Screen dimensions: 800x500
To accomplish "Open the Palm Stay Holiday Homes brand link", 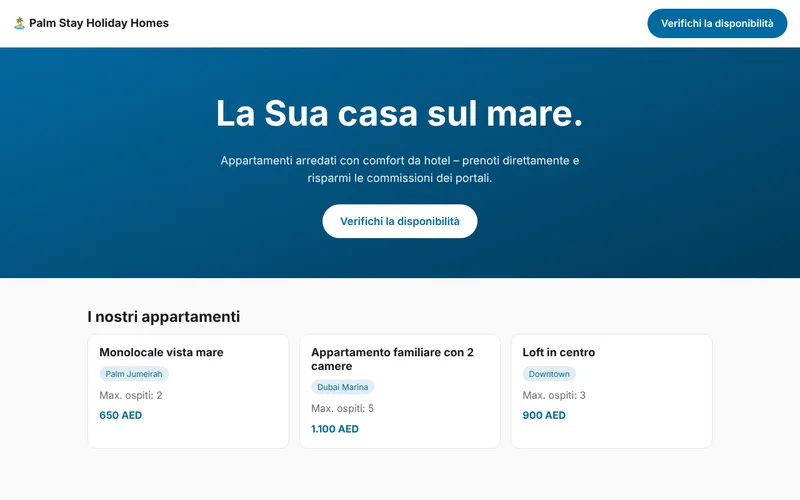I will [91, 23].
